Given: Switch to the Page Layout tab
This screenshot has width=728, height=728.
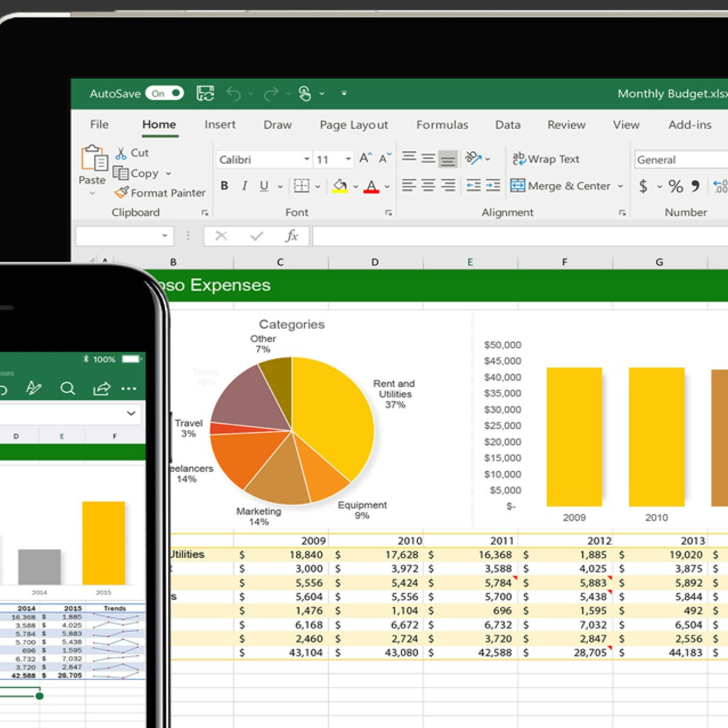Looking at the screenshot, I should pos(354,126).
